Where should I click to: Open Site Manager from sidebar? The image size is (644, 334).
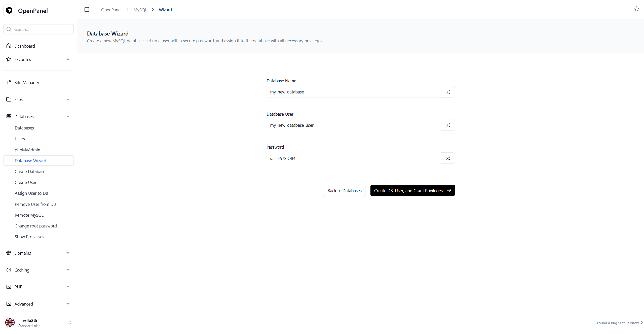click(27, 83)
